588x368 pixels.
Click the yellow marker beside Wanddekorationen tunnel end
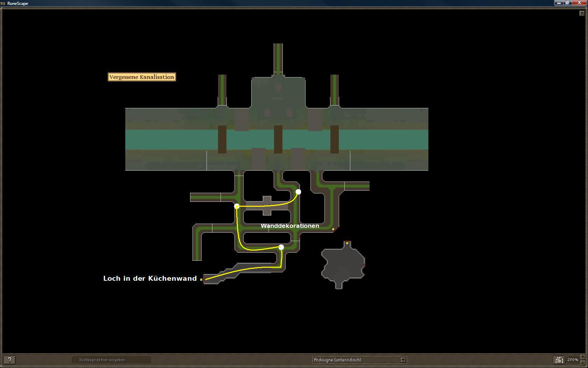333,229
